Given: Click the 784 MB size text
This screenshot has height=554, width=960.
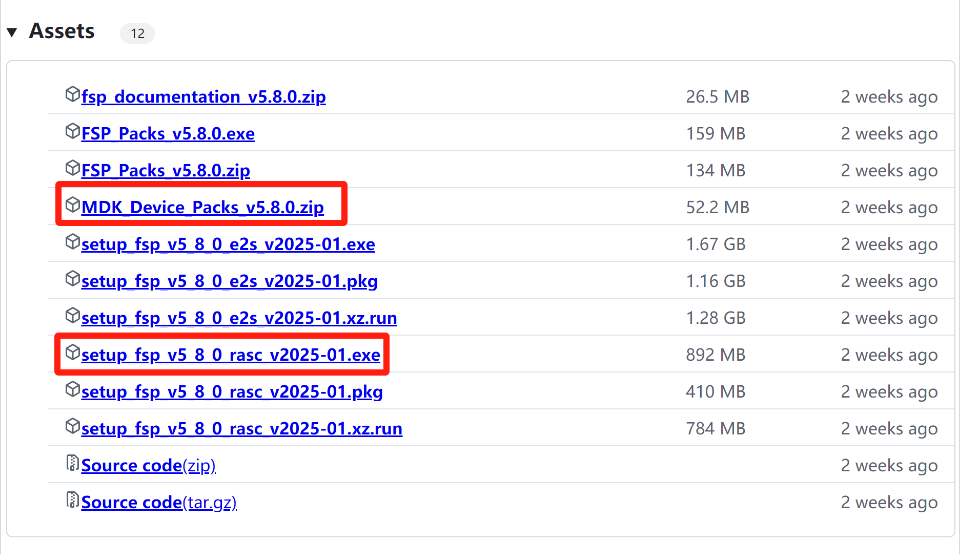Looking at the screenshot, I should 715,428.
